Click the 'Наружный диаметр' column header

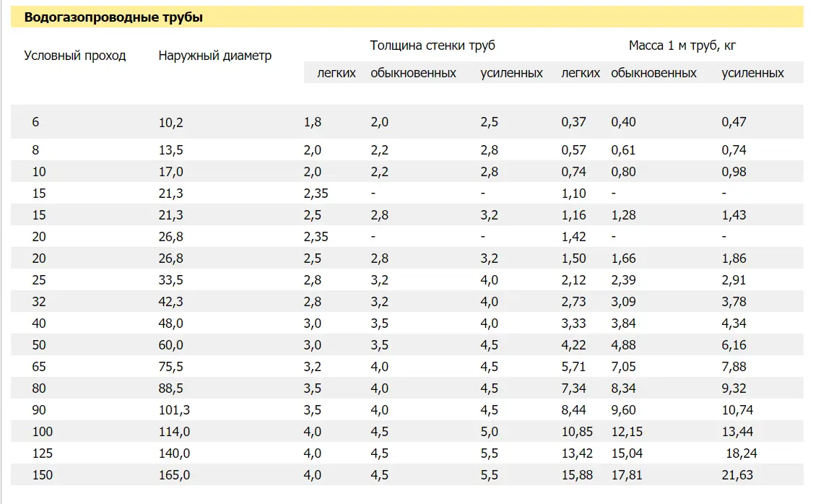pos(215,56)
